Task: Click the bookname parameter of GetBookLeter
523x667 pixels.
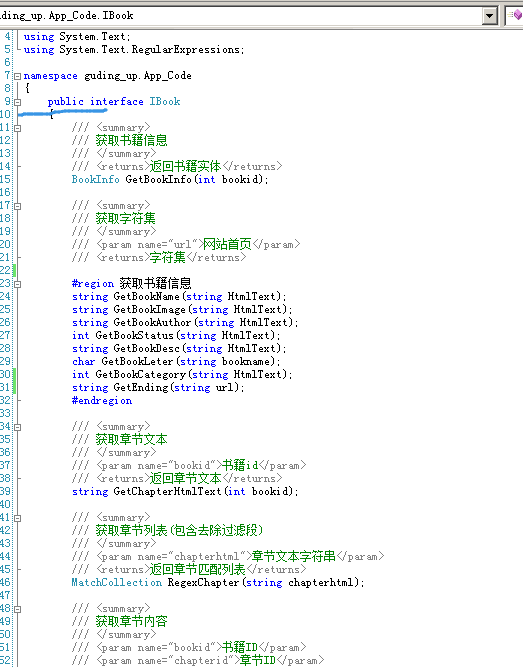Action: 246,362
